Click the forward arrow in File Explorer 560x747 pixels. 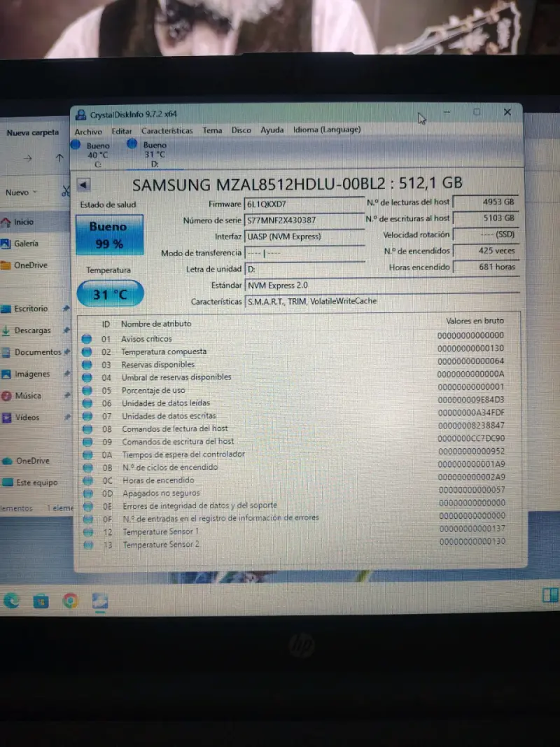(x=27, y=159)
